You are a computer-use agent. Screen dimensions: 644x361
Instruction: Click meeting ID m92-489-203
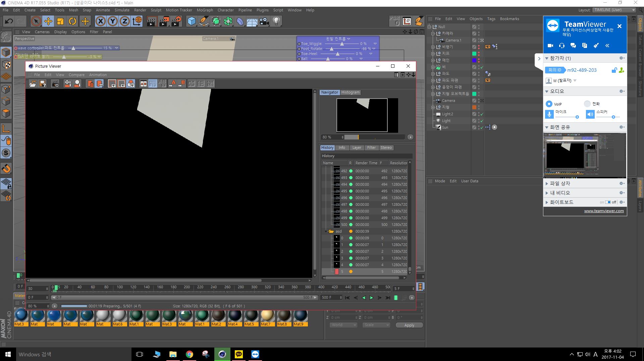[x=582, y=70]
